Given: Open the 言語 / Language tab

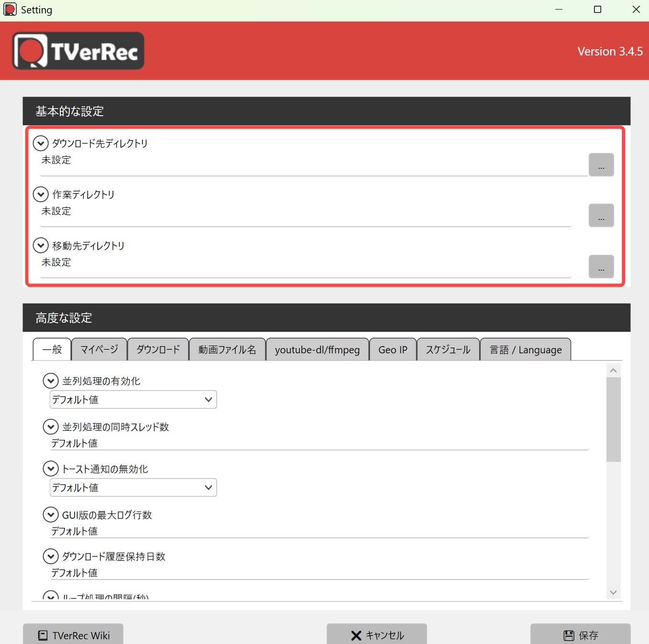Looking at the screenshot, I should click(x=526, y=349).
